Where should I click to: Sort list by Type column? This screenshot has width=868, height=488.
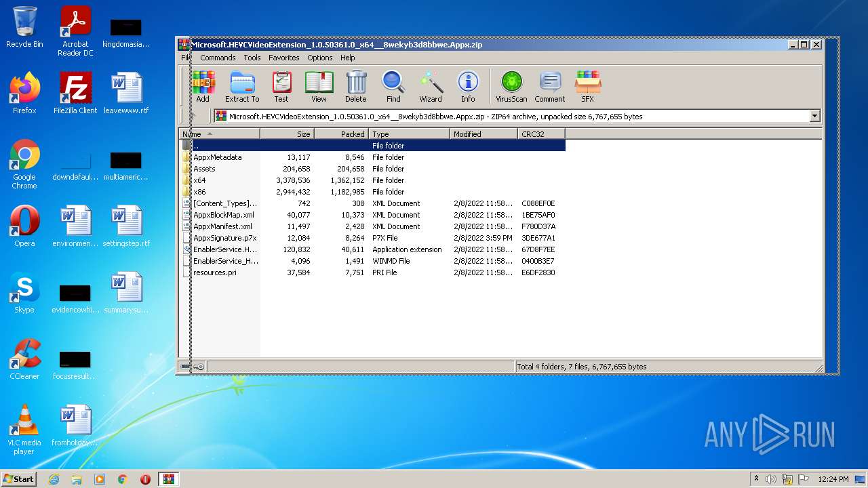tap(409, 134)
